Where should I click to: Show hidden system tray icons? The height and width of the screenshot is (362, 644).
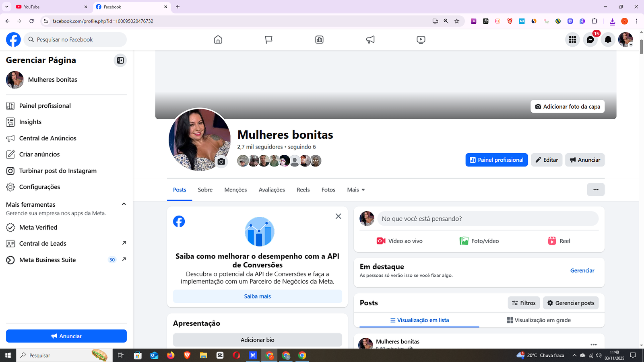[x=574, y=355]
